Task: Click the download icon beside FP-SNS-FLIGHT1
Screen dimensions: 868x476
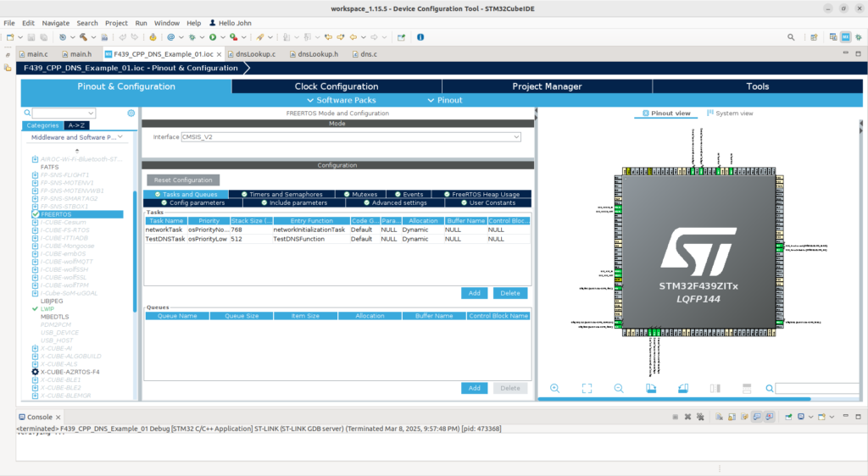Action: [x=35, y=174]
